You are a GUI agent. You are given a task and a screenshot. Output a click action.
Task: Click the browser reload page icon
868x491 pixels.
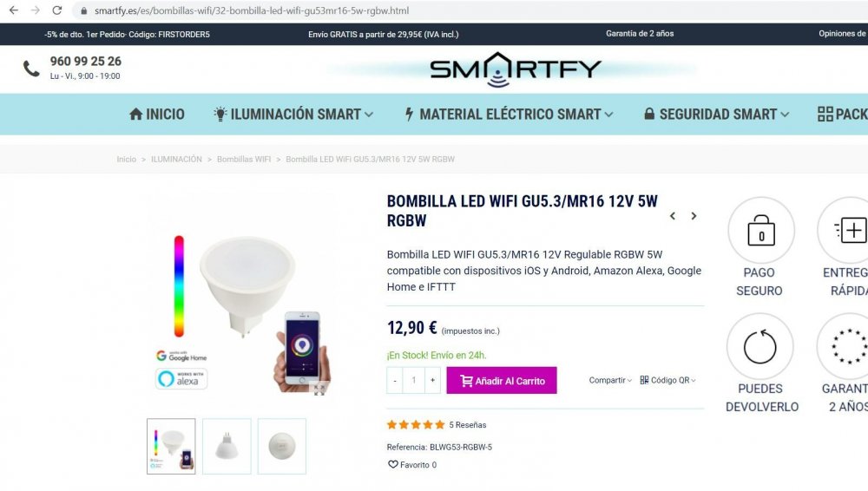57,10
